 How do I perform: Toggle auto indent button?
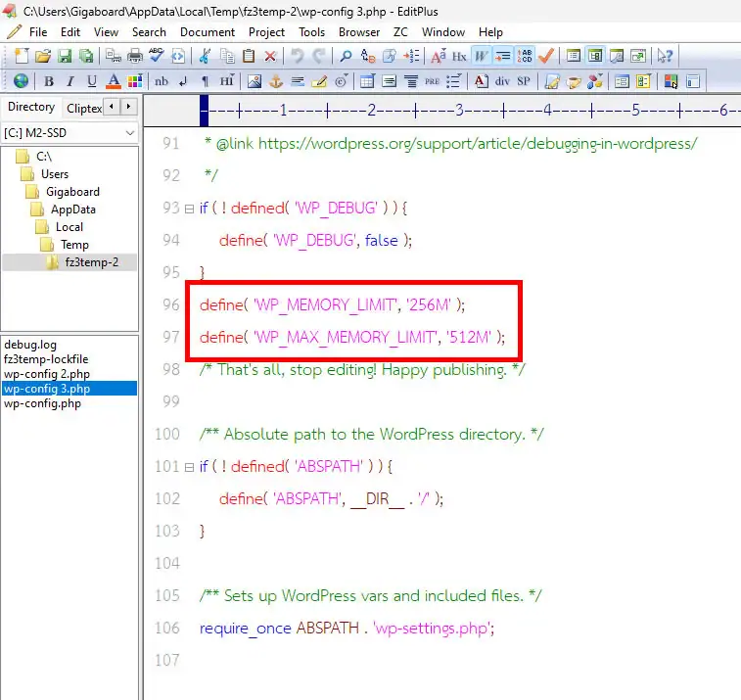[503, 56]
